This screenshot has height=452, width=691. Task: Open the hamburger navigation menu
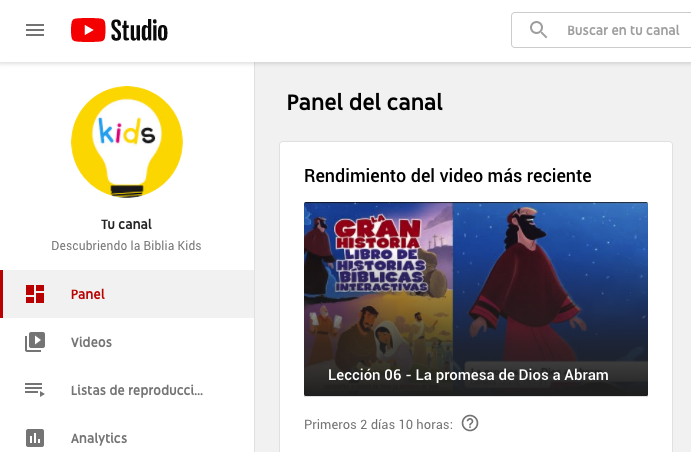point(35,30)
